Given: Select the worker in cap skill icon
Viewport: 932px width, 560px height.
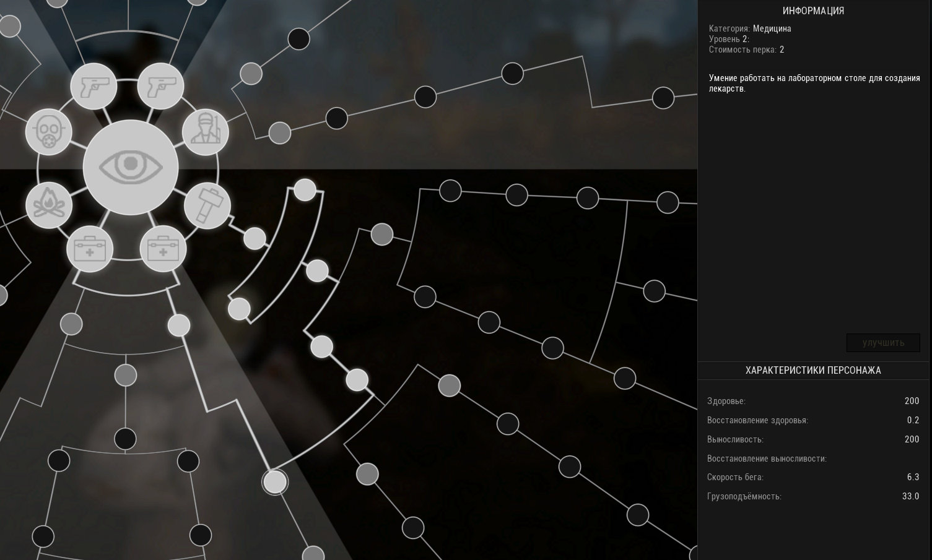Looking at the screenshot, I should pos(205,132).
